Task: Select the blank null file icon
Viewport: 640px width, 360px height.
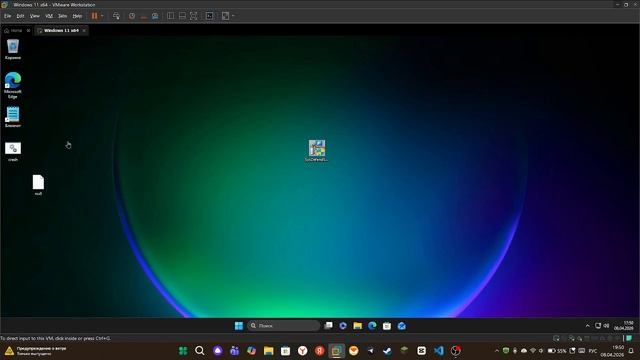Action: pos(38,185)
